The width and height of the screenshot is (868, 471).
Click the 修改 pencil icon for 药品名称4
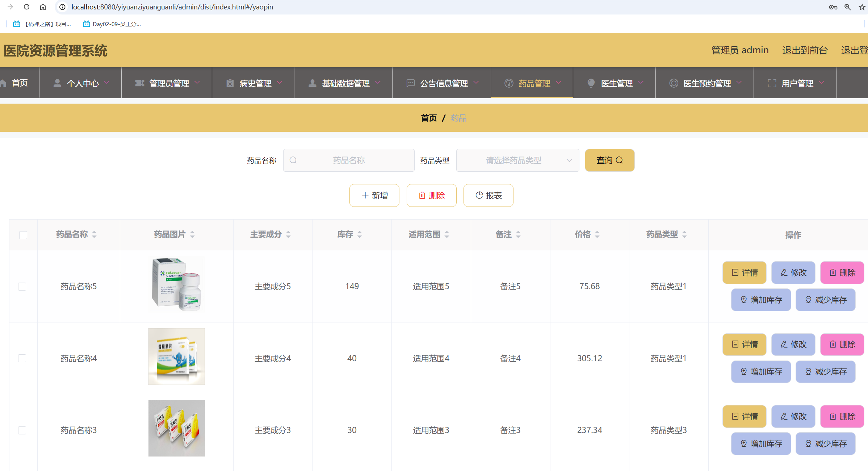(x=783, y=344)
